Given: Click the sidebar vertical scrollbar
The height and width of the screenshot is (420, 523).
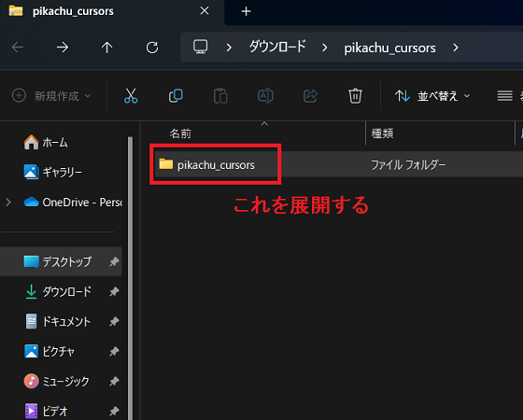Looking at the screenshot, I should click(x=130, y=278).
